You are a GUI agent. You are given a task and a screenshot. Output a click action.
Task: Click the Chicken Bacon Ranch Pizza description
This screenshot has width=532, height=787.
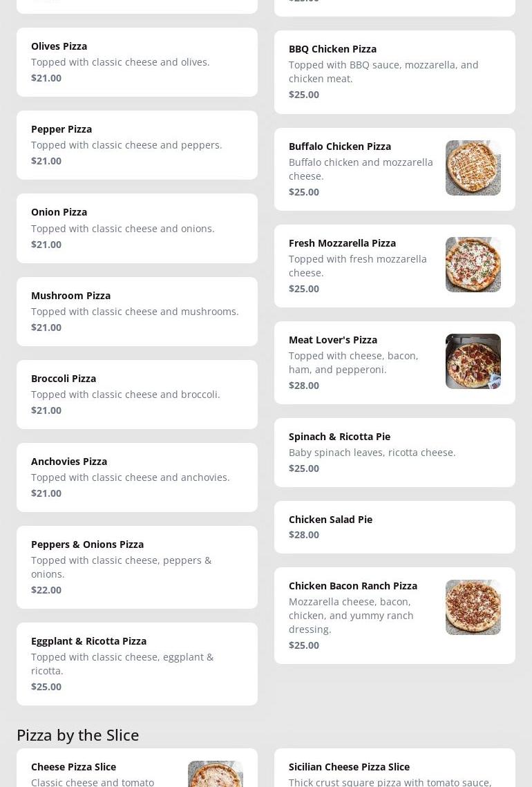pos(351,616)
